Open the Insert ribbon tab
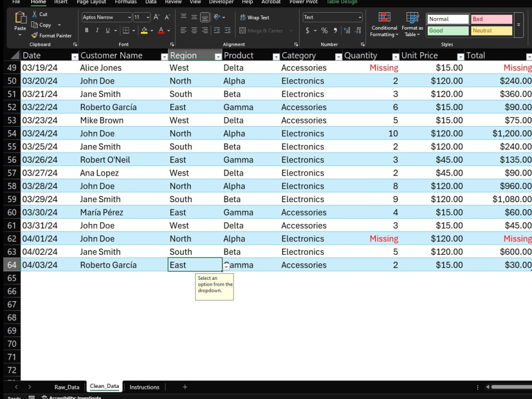This screenshot has width=532, height=399. pyautogui.click(x=61, y=2)
